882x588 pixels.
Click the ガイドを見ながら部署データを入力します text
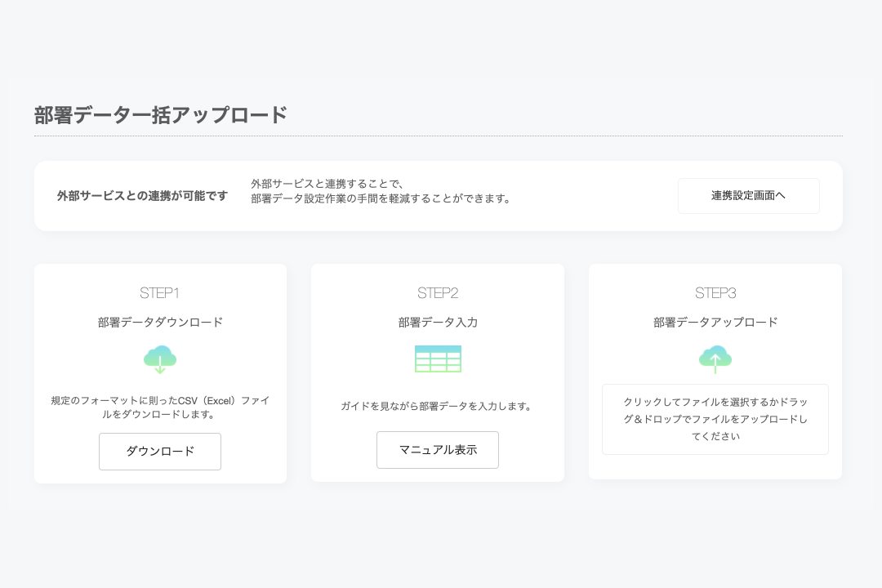tap(438, 406)
